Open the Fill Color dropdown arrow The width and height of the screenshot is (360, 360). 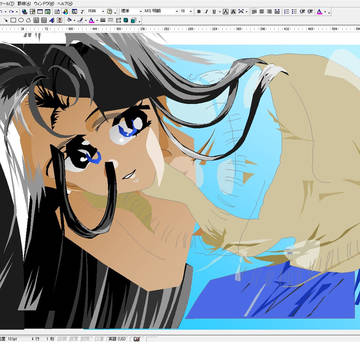pos(74,20)
